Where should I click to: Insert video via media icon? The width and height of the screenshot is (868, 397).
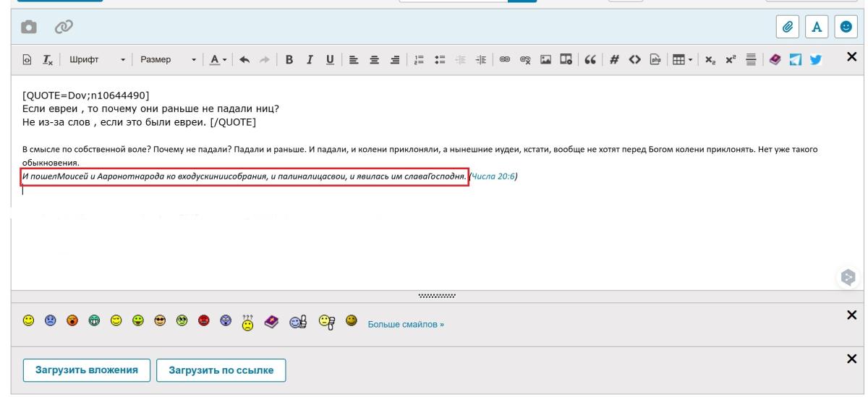pyautogui.click(x=566, y=59)
